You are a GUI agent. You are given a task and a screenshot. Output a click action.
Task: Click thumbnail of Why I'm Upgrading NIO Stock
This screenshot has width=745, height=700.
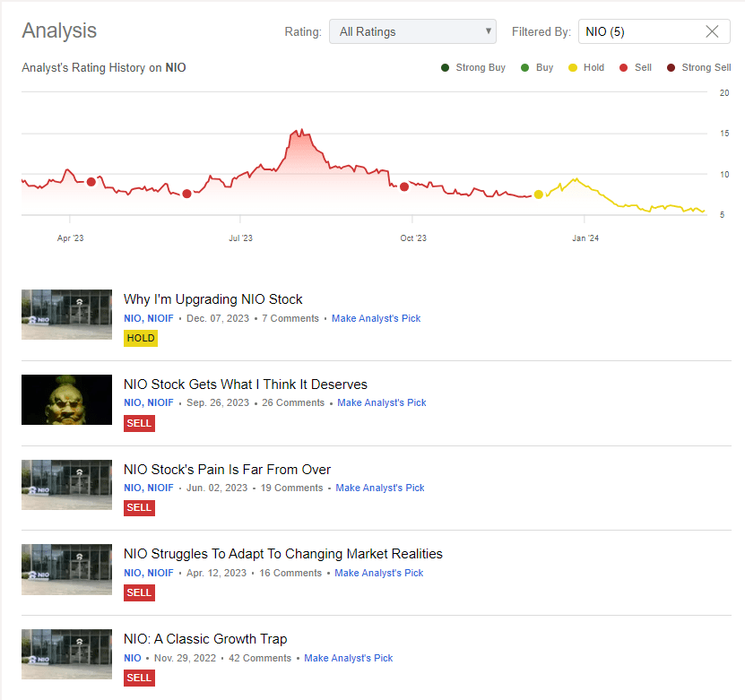coord(66,315)
